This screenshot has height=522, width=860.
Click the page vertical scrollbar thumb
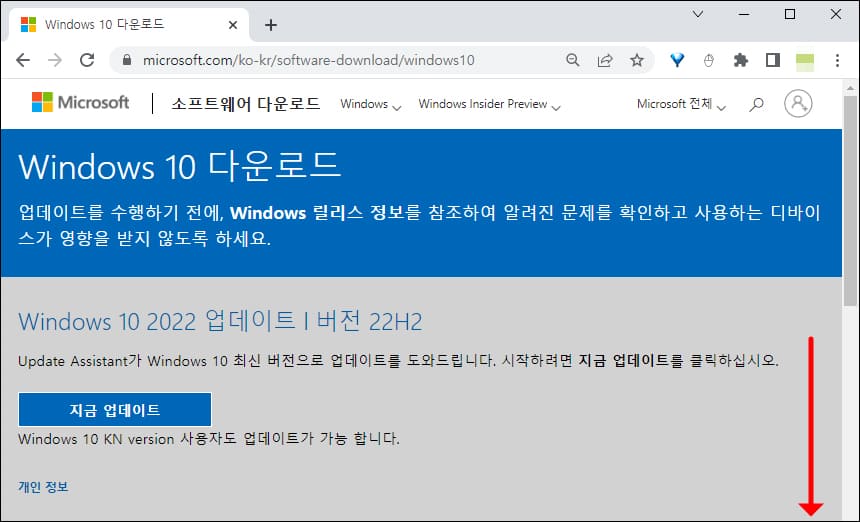pyautogui.click(x=851, y=200)
